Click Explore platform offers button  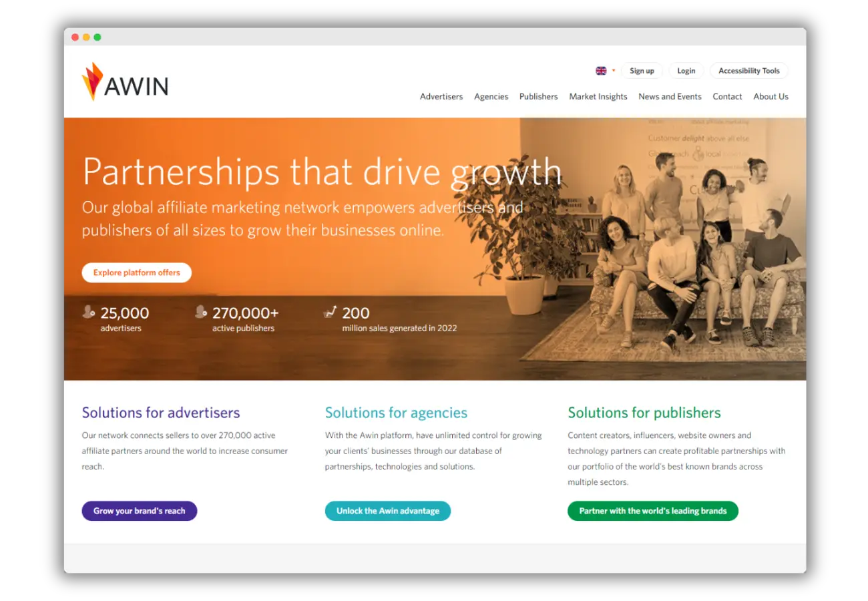[137, 272]
